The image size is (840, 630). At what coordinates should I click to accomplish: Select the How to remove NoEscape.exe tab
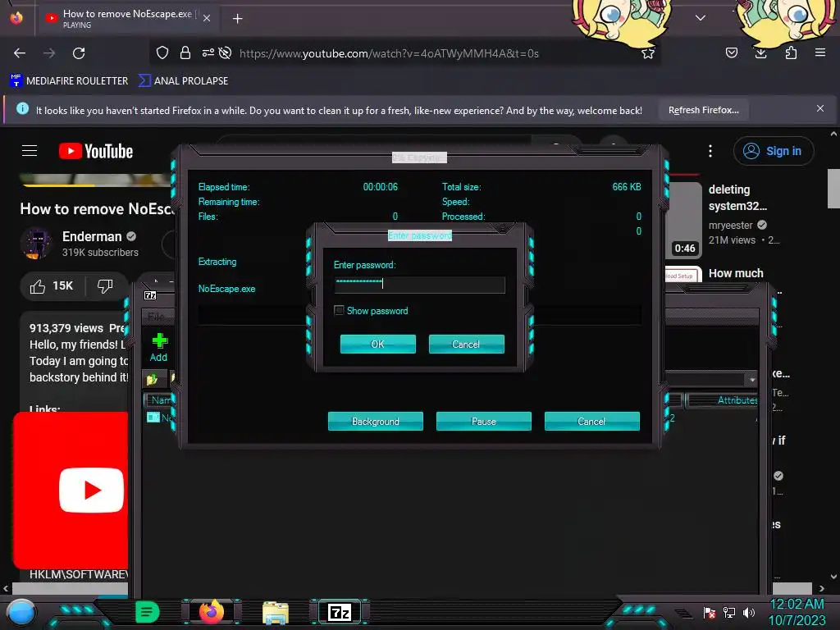(x=127, y=18)
